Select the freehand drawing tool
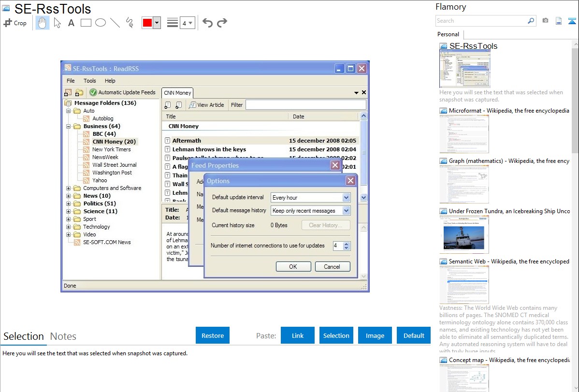579x392 pixels. point(129,23)
